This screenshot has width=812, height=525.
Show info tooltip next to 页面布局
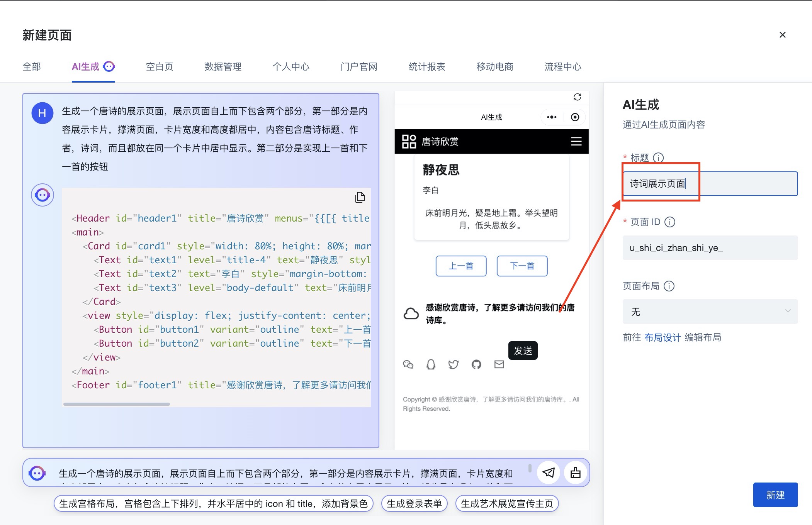(669, 286)
